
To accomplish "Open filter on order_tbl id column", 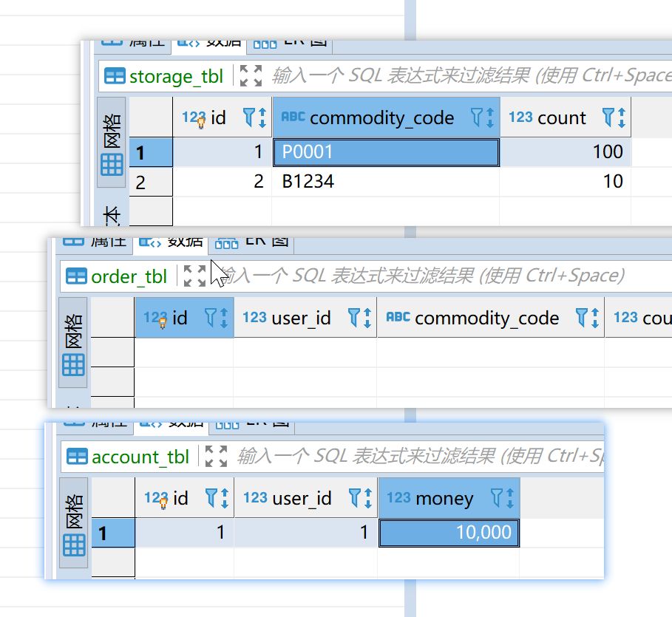I will [x=211, y=318].
